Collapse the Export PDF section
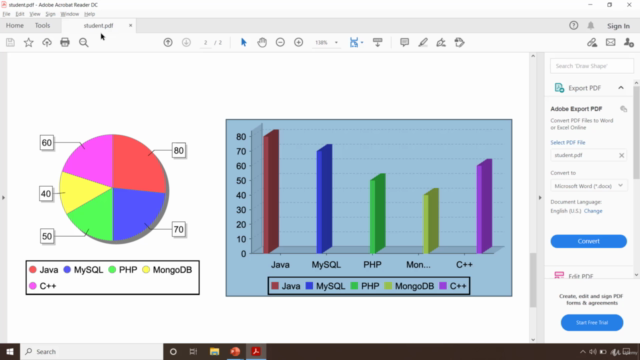 pos(621,88)
